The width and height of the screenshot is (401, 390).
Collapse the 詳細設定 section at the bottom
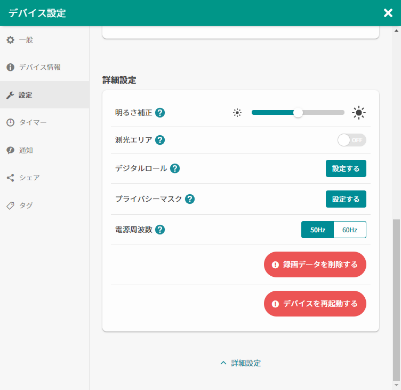point(241,363)
